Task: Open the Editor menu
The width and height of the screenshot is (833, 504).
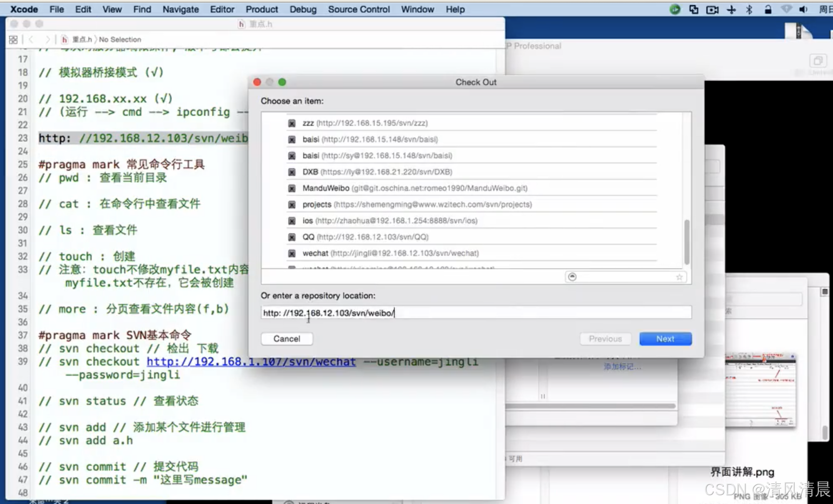Action: click(222, 9)
